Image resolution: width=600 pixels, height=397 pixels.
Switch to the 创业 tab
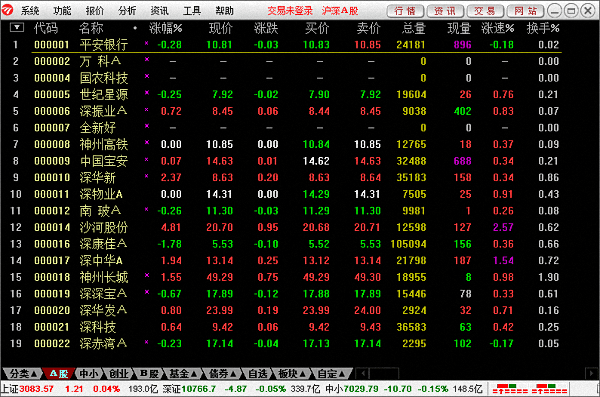click(x=119, y=373)
